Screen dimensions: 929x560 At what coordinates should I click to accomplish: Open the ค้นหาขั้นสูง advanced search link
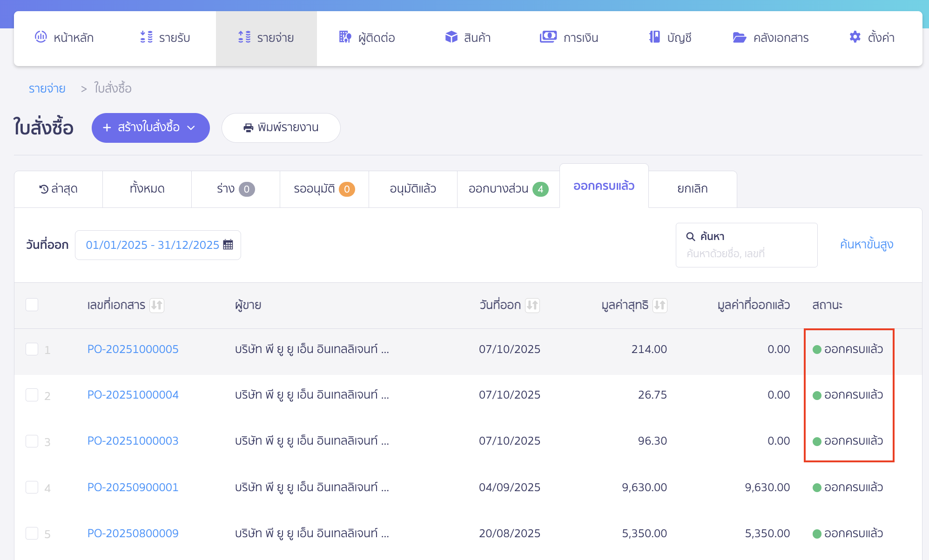(x=866, y=244)
